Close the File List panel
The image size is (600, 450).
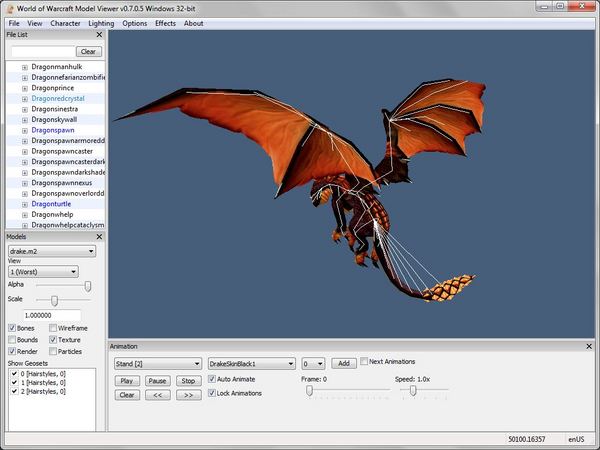coord(100,35)
